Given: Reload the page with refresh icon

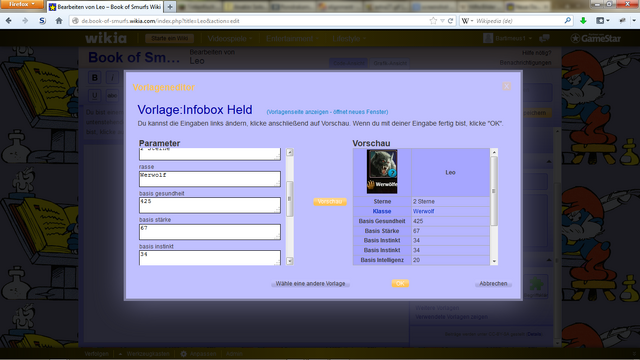Looking at the screenshot, I should [x=450, y=21].
